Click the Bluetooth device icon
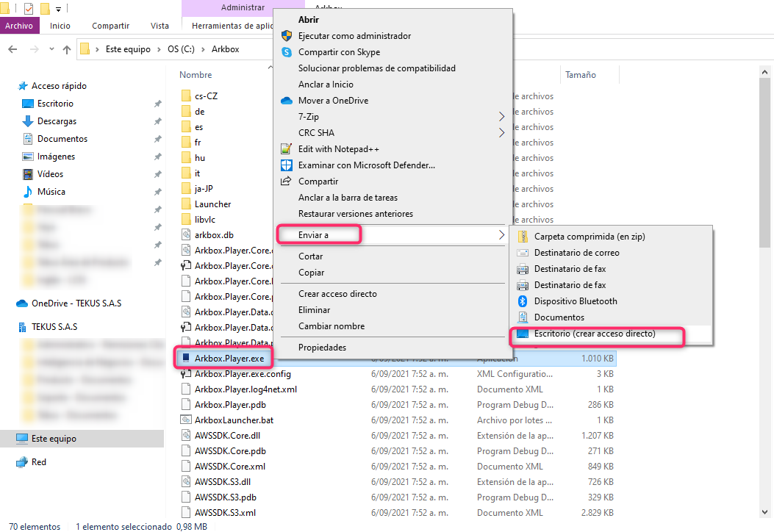The image size is (774, 532). (x=523, y=301)
